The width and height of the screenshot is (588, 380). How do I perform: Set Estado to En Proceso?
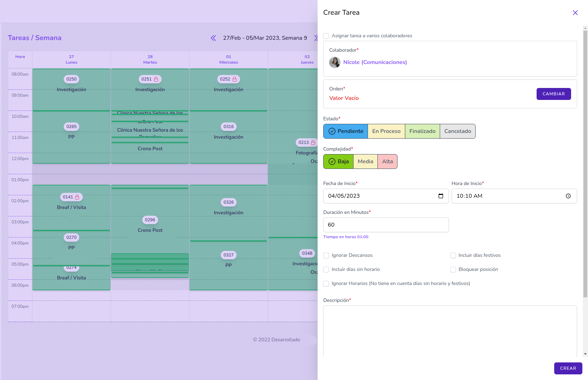[386, 131]
